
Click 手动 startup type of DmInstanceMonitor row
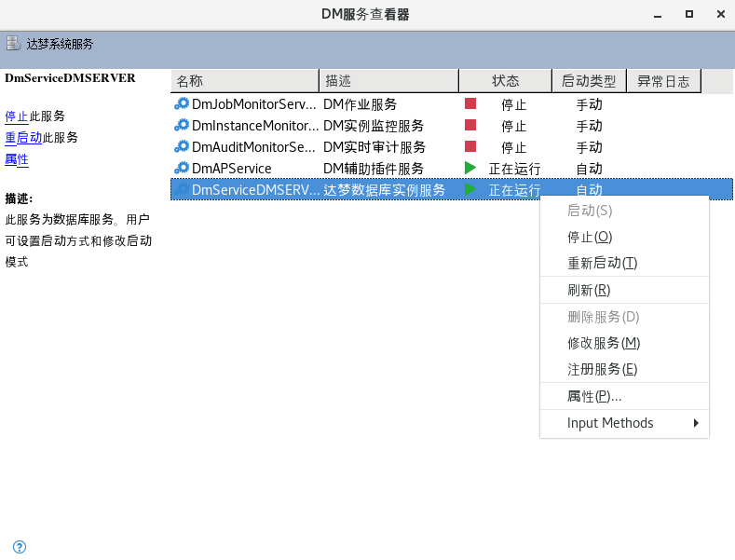pyautogui.click(x=590, y=126)
